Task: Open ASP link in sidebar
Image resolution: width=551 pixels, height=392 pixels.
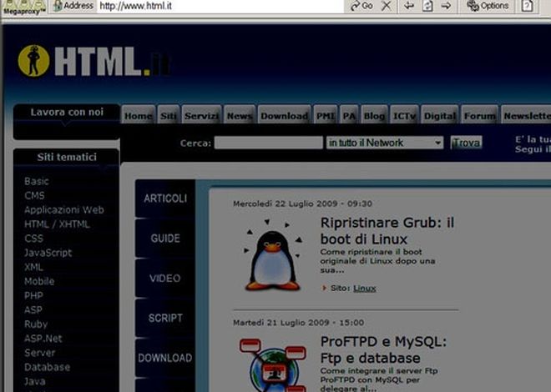Action: pyautogui.click(x=33, y=310)
